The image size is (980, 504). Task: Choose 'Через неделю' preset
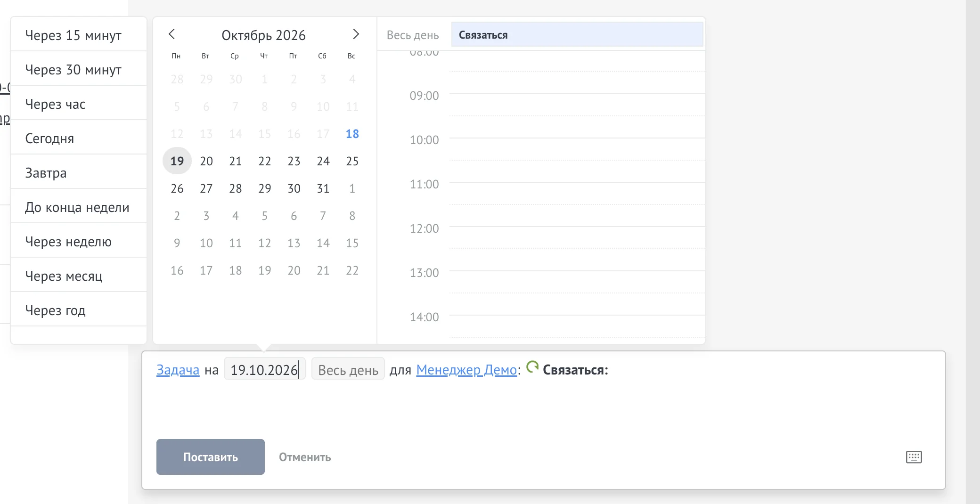pos(79,242)
